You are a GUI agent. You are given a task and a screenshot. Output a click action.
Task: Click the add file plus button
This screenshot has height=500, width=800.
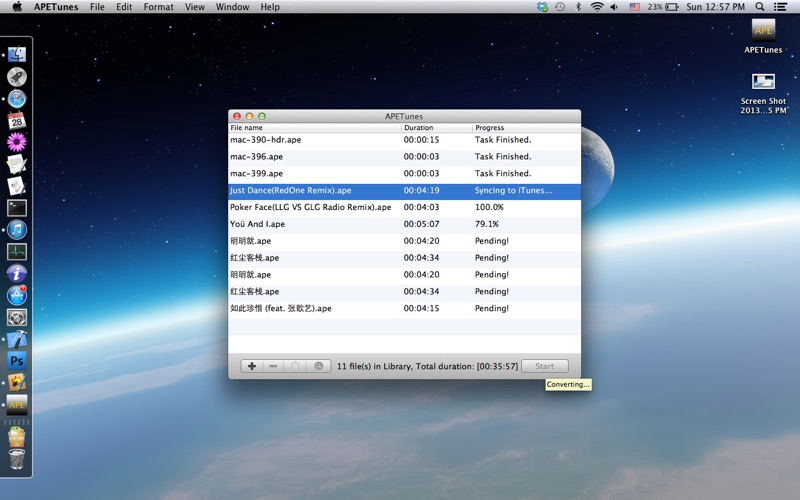click(x=252, y=366)
